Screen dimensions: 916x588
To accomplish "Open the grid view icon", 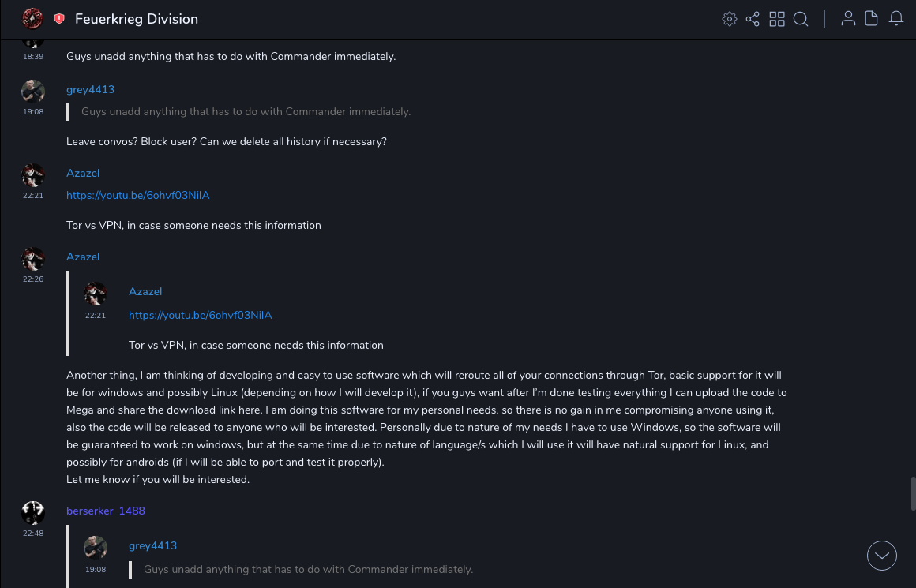I will point(777,19).
